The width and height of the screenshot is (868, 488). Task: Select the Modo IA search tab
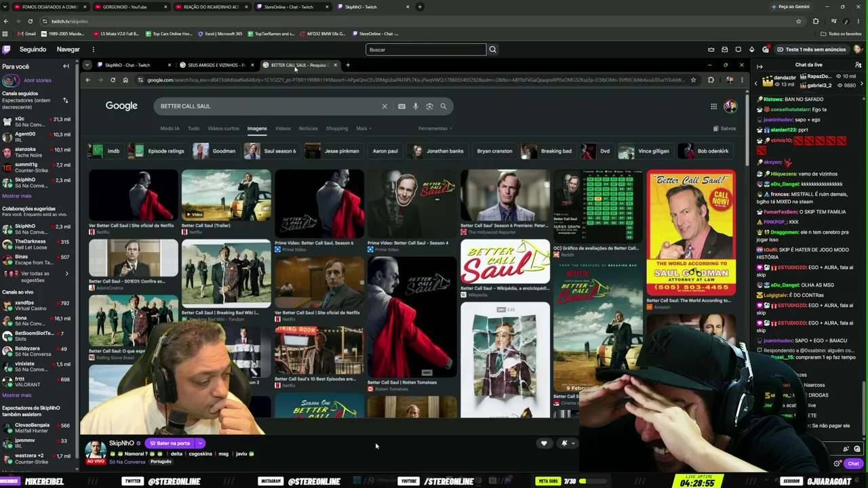pos(170,129)
